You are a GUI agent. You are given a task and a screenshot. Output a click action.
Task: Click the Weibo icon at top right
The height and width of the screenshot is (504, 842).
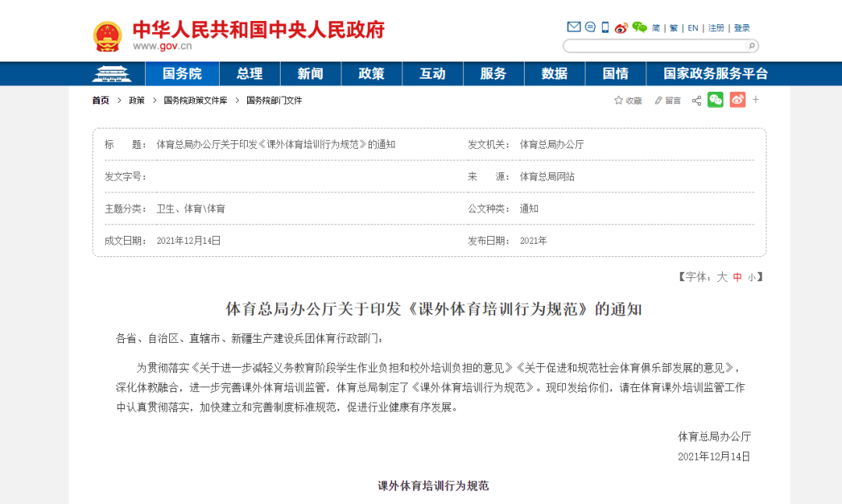coord(621,26)
